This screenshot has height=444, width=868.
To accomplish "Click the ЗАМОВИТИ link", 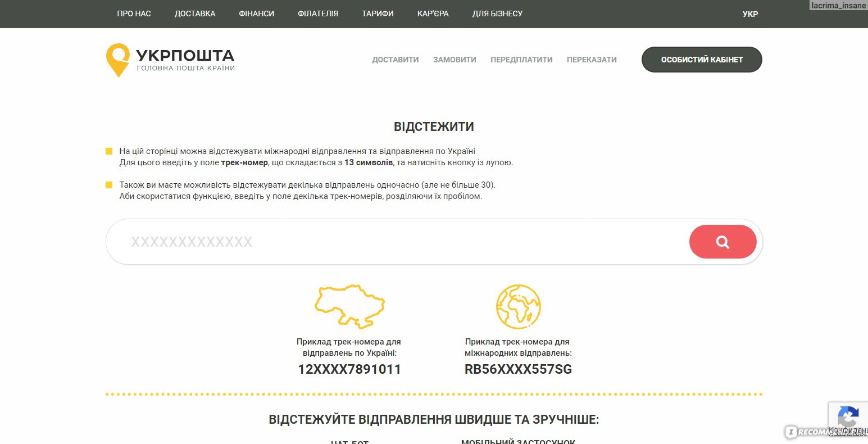I will [x=455, y=60].
